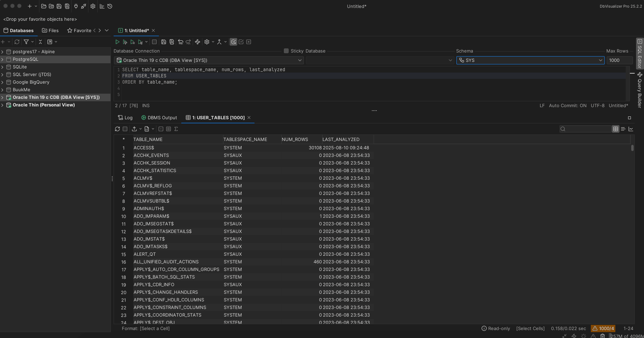Click the filter funnel icon in Databases panel
644x338 pixels.
click(26, 42)
